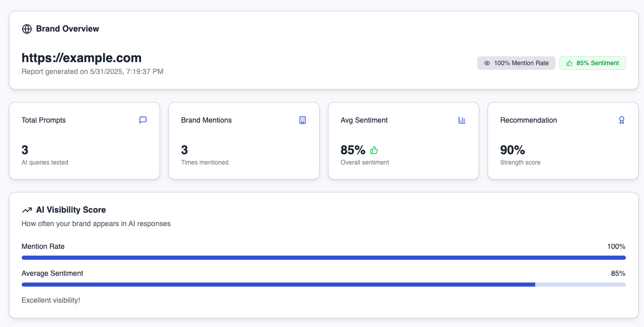The image size is (644, 327).
Task: Click the Mention Rate progress bar
Action: (323, 258)
